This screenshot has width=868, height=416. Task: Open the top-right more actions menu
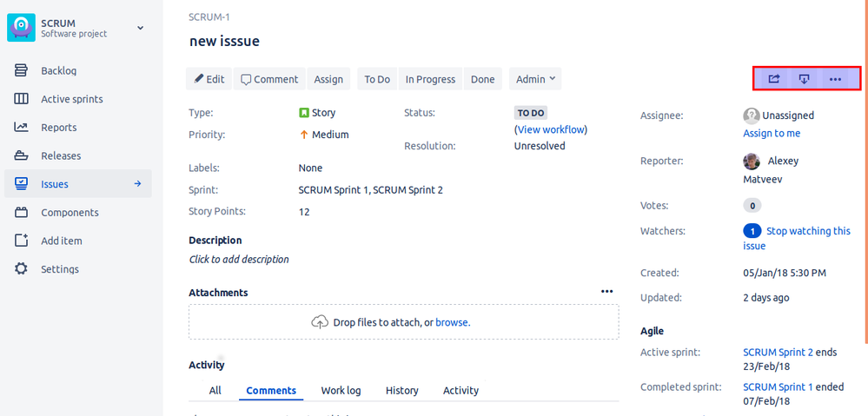tap(835, 79)
